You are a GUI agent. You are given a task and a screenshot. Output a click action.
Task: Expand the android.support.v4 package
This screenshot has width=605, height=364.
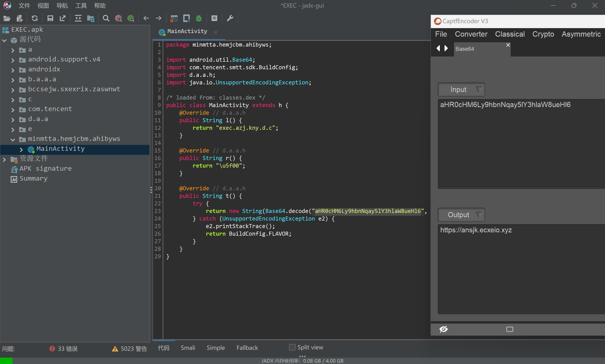(13, 60)
